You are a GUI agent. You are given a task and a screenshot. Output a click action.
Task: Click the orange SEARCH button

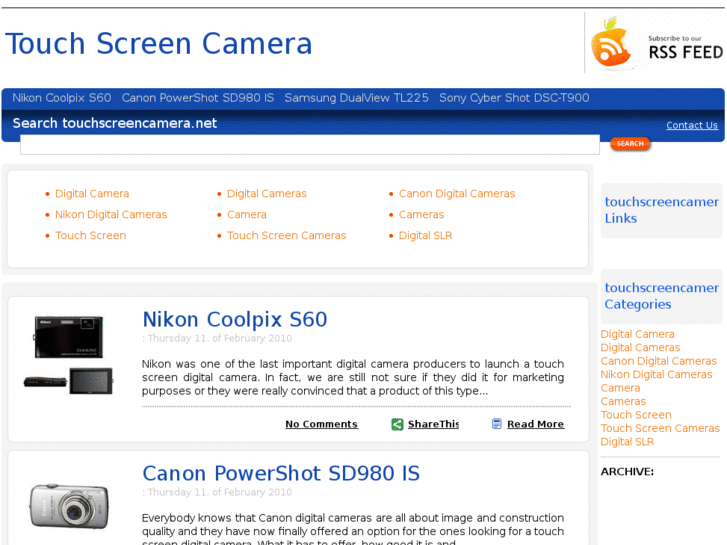click(630, 144)
